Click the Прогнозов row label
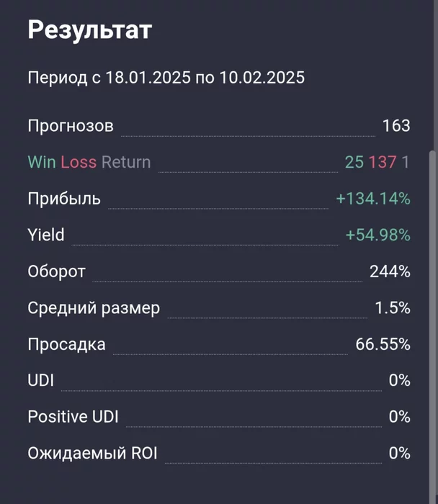The height and width of the screenshot is (504, 438). tap(71, 126)
